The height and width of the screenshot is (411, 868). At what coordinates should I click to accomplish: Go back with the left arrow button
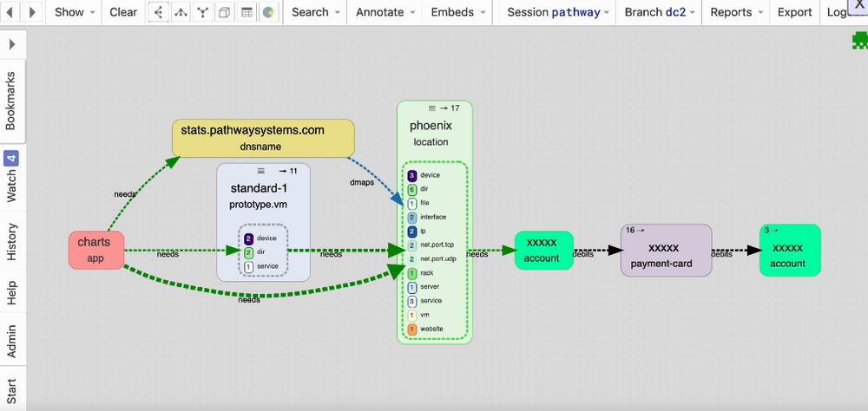tap(11, 12)
